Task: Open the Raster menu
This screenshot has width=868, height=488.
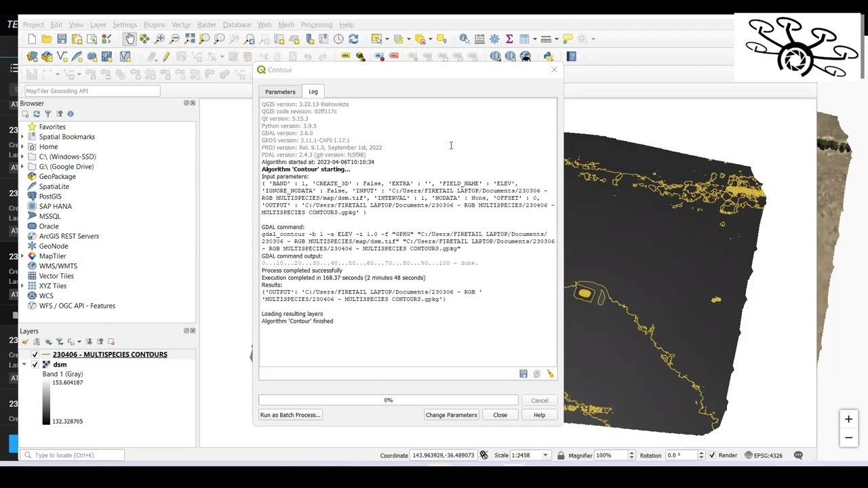Action: (x=207, y=25)
